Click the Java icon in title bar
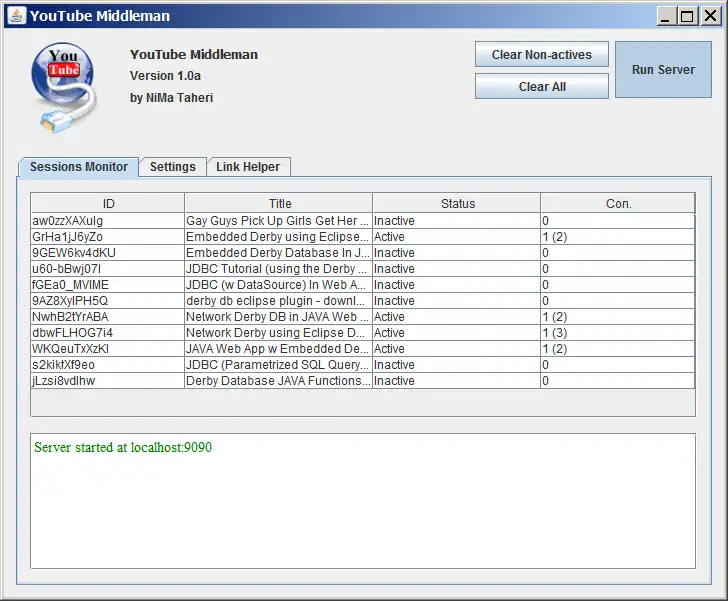The image size is (728, 601). point(17,15)
